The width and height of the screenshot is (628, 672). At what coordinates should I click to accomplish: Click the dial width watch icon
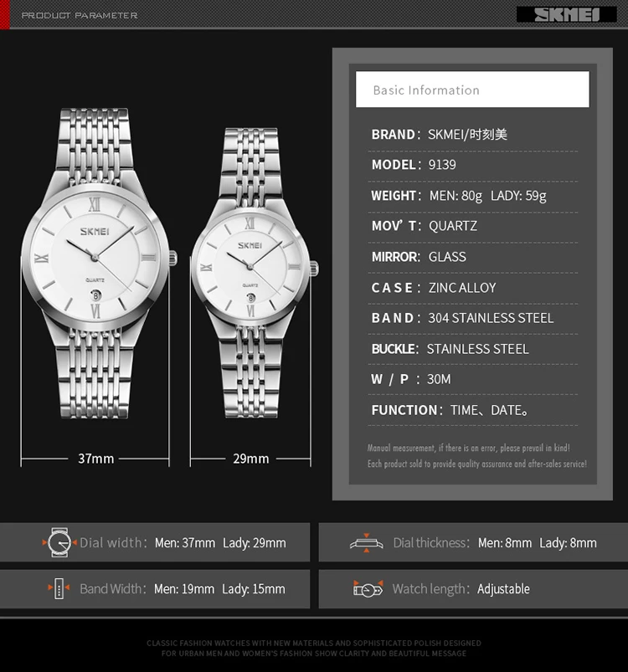coord(59,542)
